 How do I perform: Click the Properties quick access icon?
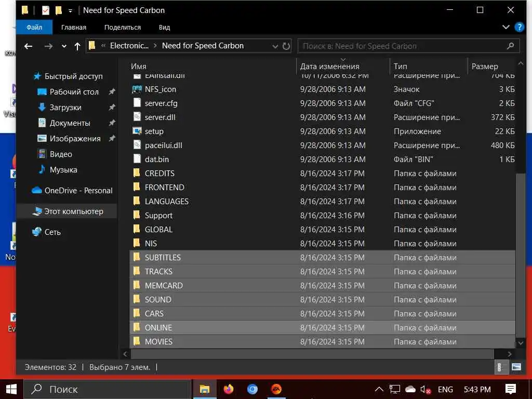[46, 10]
